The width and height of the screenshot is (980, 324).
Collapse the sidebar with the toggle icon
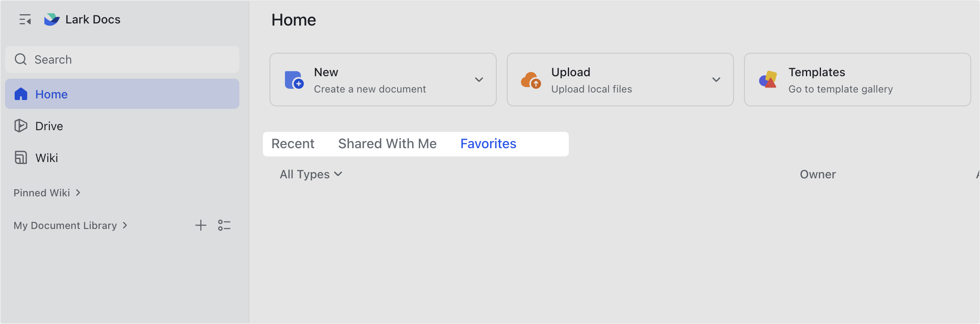[x=25, y=20]
